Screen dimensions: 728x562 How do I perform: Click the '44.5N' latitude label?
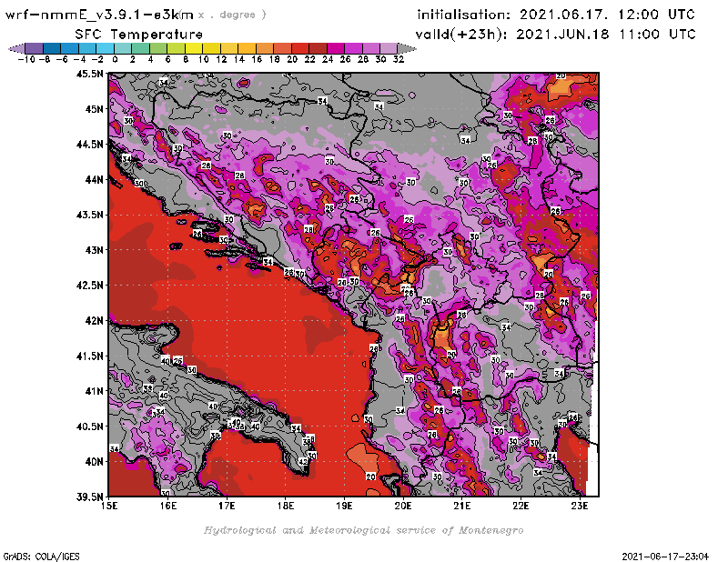coord(89,145)
